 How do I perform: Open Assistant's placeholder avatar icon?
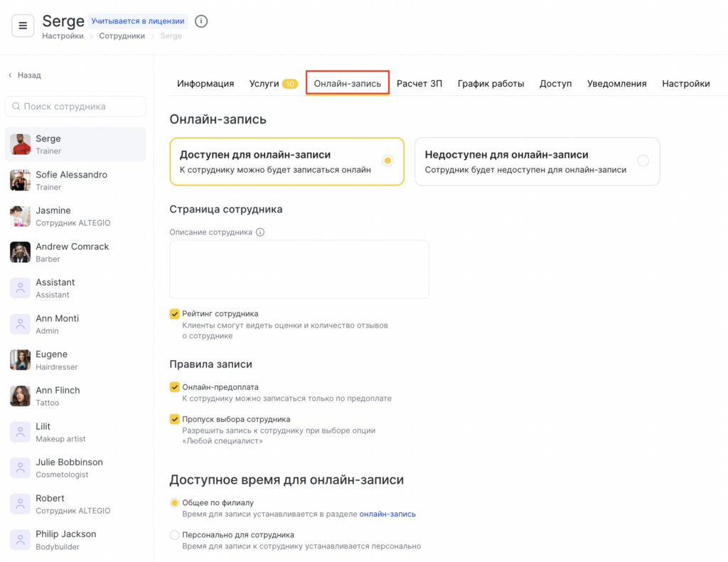[x=20, y=288]
